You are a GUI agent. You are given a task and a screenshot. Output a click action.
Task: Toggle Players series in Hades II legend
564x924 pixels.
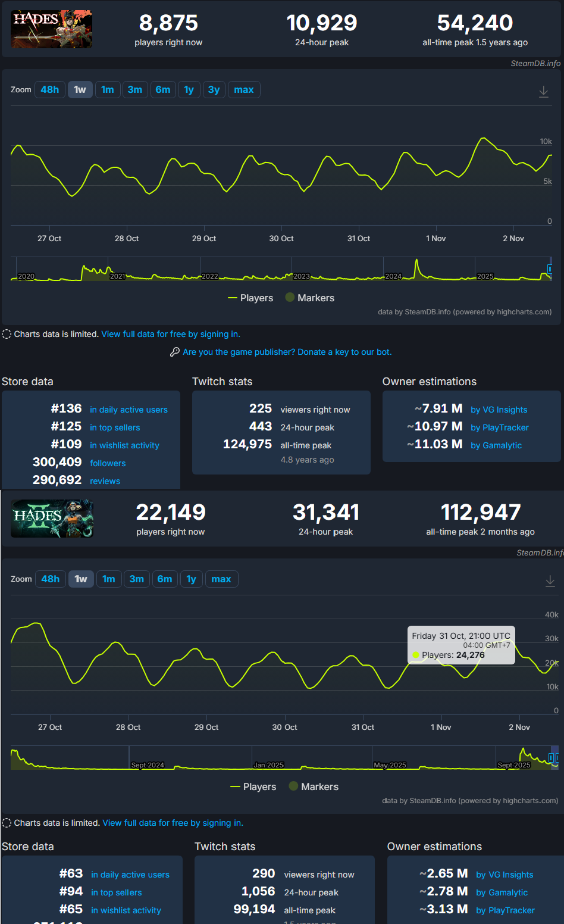(253, 786)
